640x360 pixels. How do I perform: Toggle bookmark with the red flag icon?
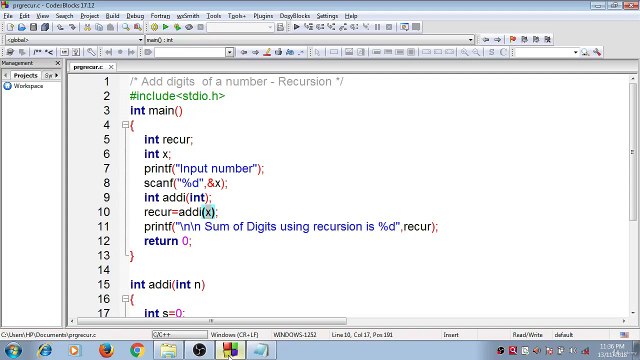tap(513, 40)
